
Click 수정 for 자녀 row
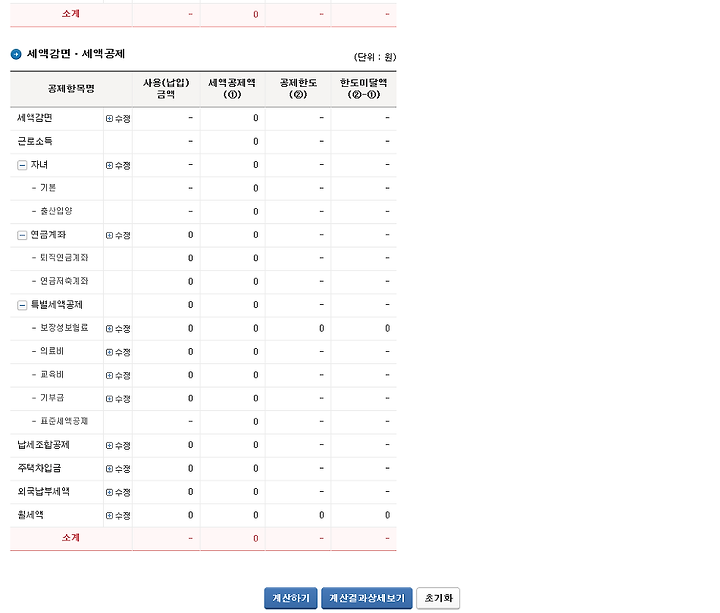pyautogui.click(x=118, y=165)
